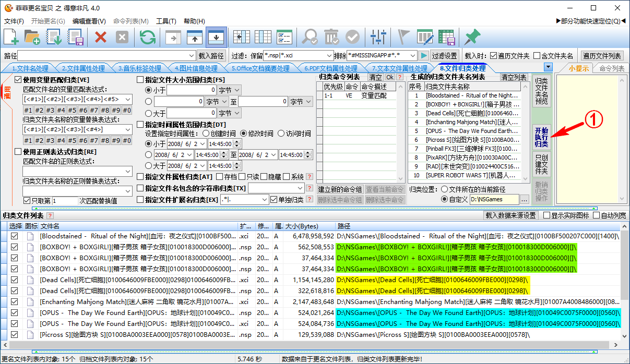Viewport: 630px width, 364px height.
Task: Open variable match expression [<#1>]…<#5> dropdown
Action: (128, 99)
